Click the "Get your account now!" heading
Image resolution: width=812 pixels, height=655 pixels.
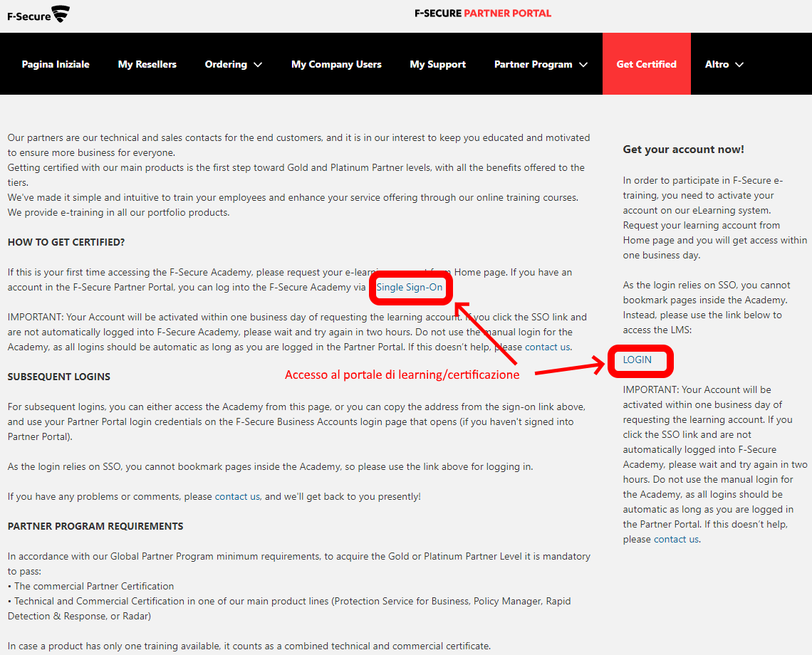pos(684,150)
